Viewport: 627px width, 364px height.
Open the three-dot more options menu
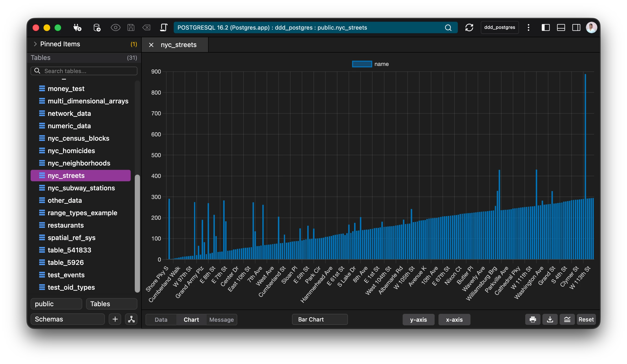pos(529,27)
